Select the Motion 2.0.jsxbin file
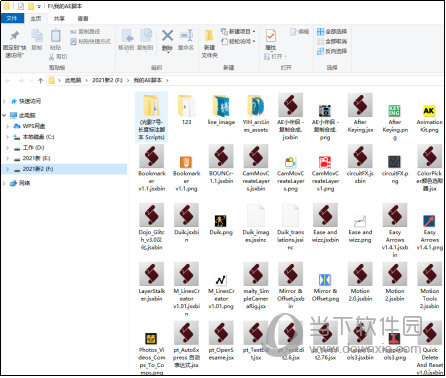This screenshot has width=446, height=378. [x=360, y=283]
